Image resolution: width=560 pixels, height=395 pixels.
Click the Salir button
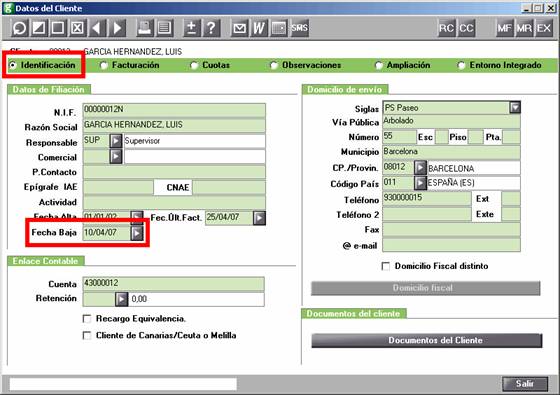(x=525, y=384)
